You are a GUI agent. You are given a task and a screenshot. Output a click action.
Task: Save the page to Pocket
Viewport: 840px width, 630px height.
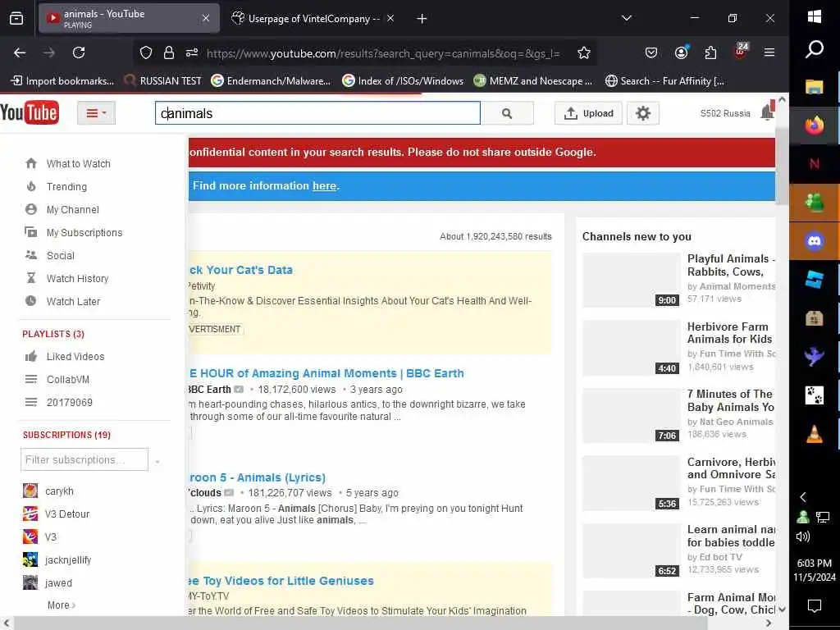point(651,52)
